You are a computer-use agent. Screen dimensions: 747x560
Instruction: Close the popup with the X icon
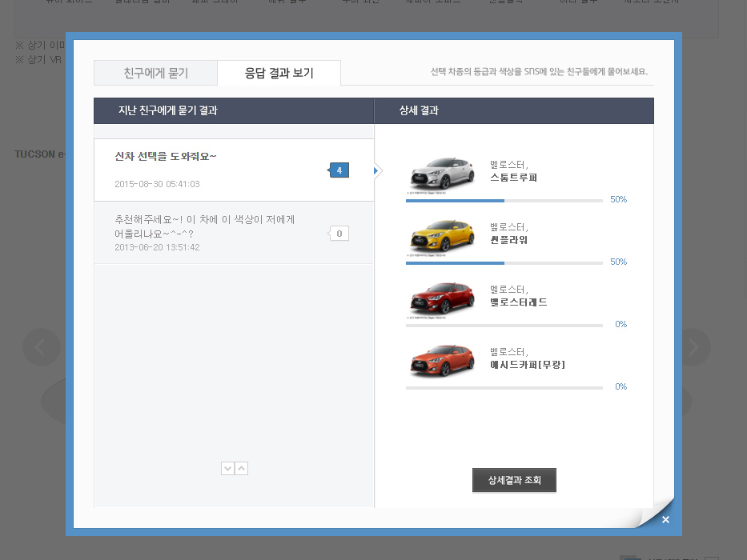[665, 520]
